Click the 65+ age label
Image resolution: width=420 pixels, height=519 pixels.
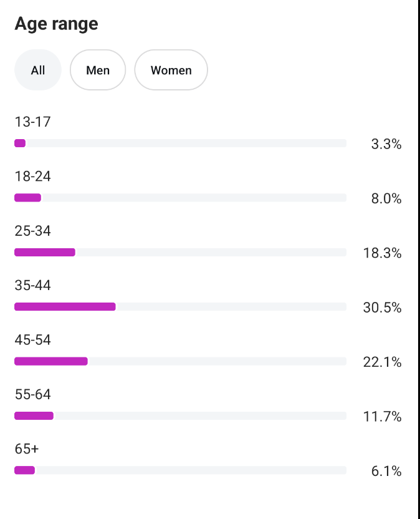tap(27, 449)
